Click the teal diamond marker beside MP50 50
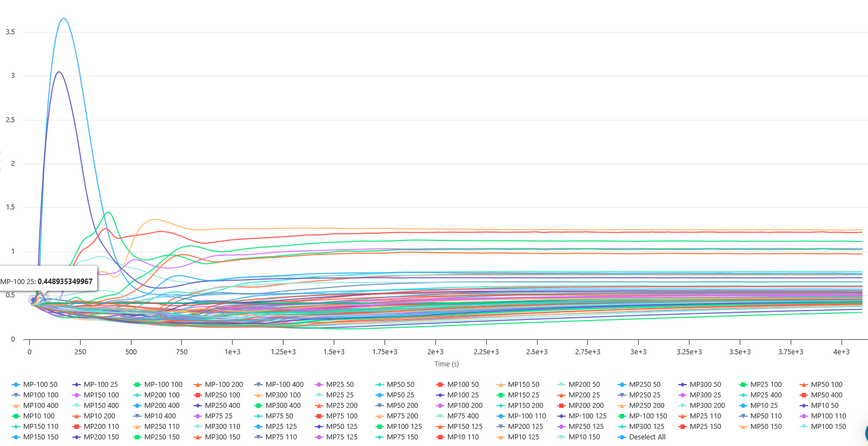Viewport: 868px width, 446px height. (x=380, y=385)
